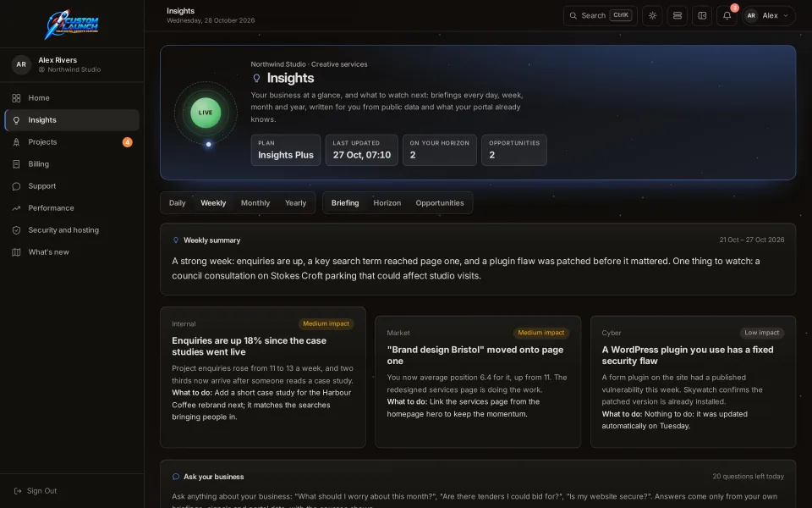This screenshot has height=508, width=812.
Task: Click the Search field in top bar
Action: (x=601, y=15)
